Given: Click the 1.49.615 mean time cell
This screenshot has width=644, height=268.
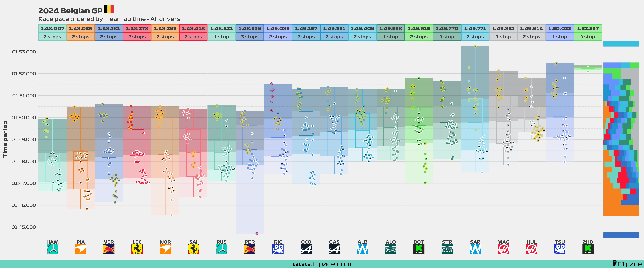Looking at the screenshot, I should [419, 29].
